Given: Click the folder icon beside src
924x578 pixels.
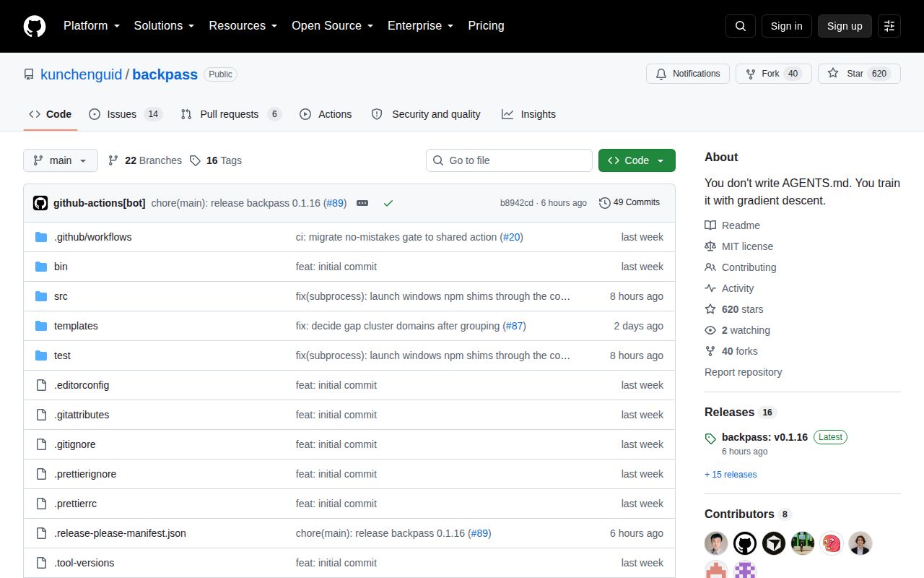Looking at the screenshot, I should coord(41,296).
